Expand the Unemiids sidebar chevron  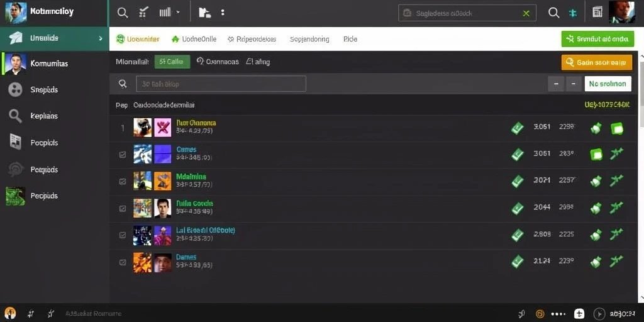pos(101,38)
